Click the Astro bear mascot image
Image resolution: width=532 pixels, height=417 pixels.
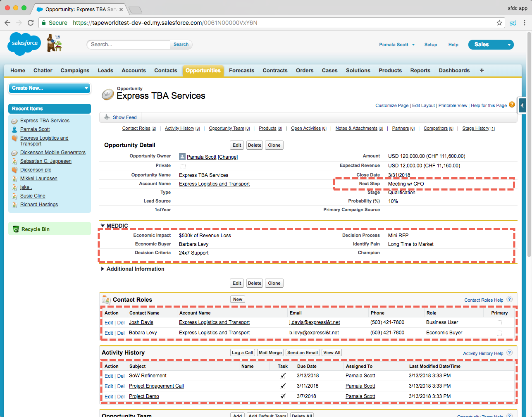(x=54, y=43)
